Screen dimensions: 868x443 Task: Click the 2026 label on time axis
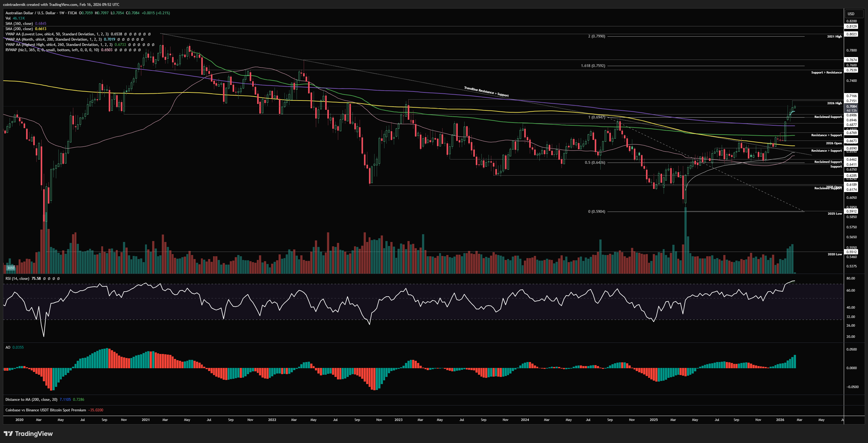(780, 420)
